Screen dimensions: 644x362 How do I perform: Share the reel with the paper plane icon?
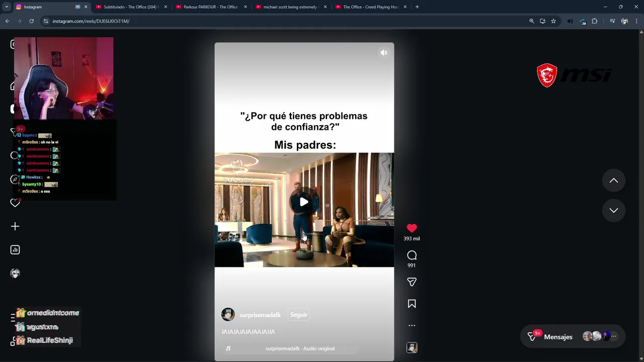click(x=412, y=282)
